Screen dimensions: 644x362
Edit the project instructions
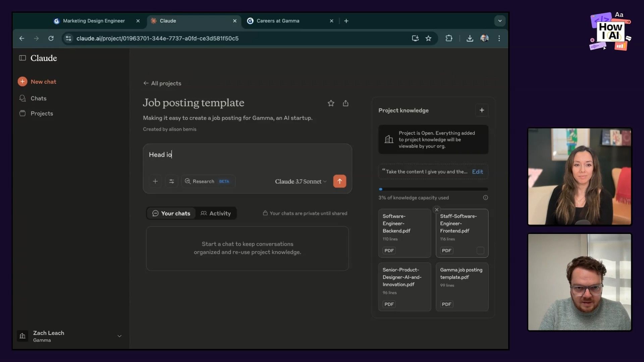[x=477, y=172]
